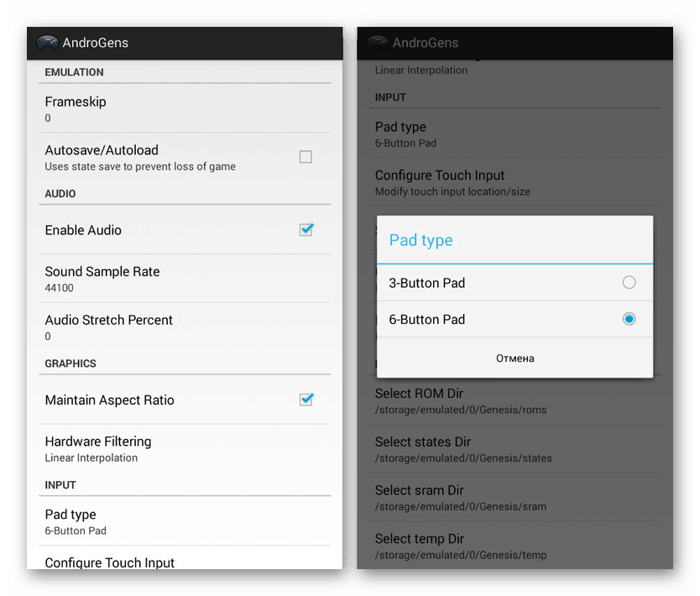The image size is (700, 596).
Task: Tap the AndroGens title in left screen
Action: (95, 43)
